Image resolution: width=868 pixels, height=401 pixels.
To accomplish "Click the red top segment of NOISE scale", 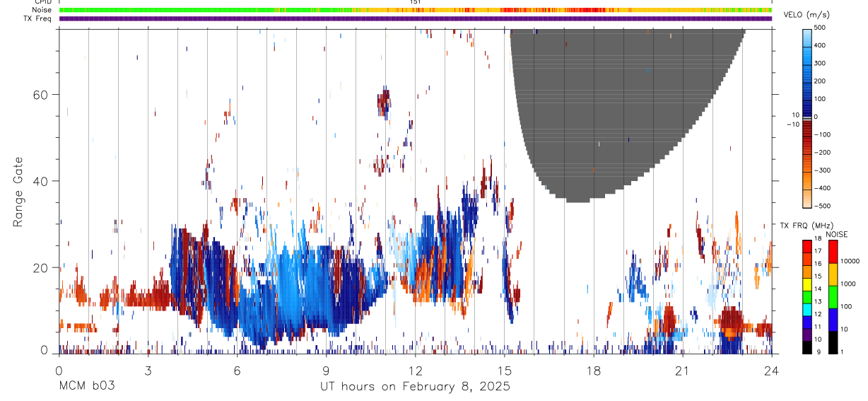I will (833, 250).
